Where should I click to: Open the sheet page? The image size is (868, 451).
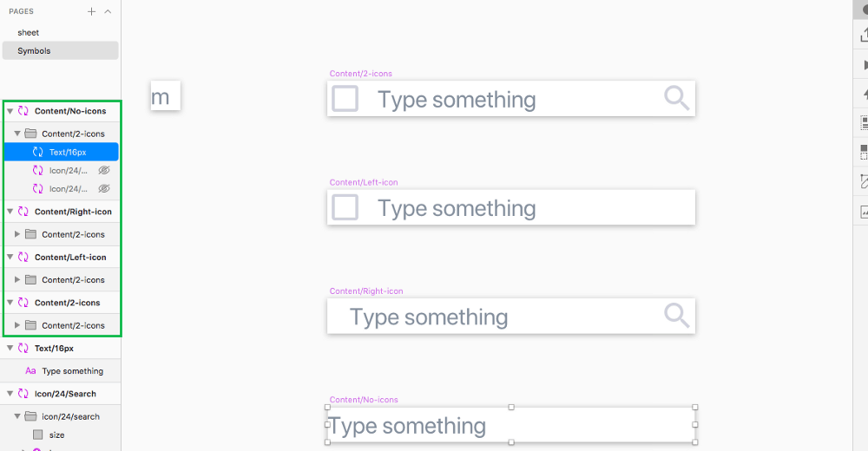click(x=29, y=33)
